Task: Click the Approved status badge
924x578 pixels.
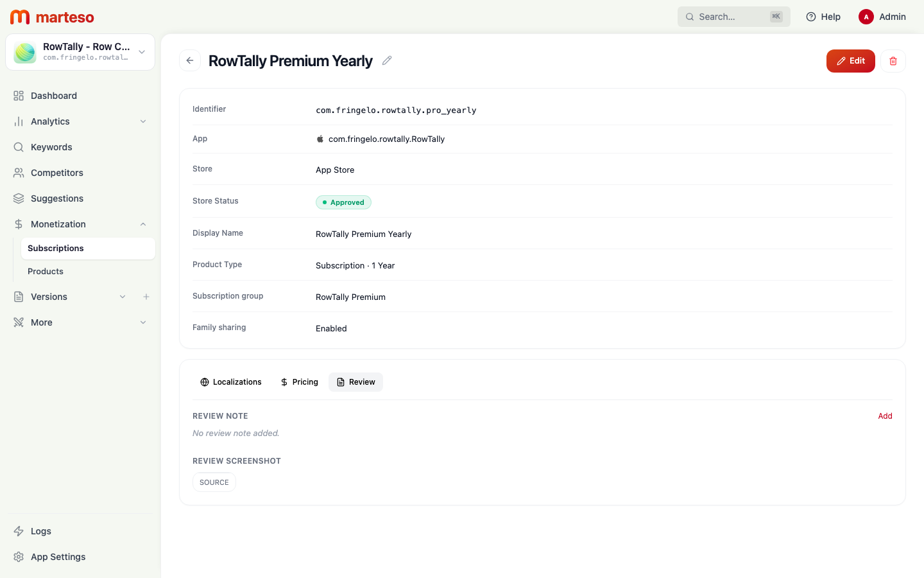Action: point(343,202)
